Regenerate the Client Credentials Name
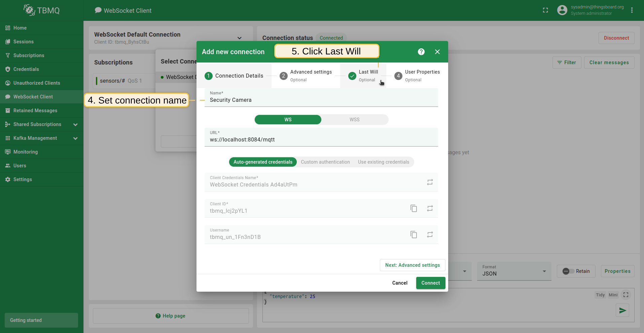This screenshot has height=333, width=644. [x=430, y=182]
